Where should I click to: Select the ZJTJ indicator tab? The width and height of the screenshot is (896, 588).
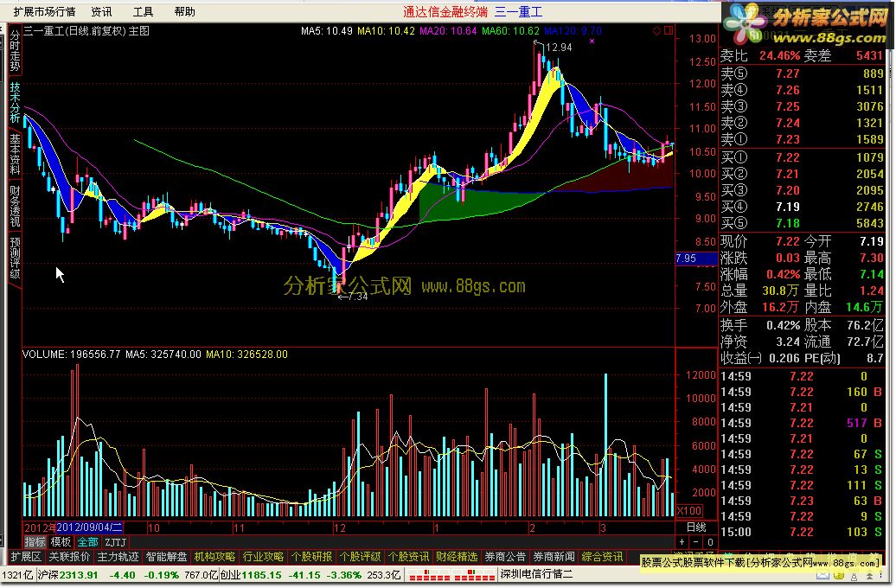point(115,541)
